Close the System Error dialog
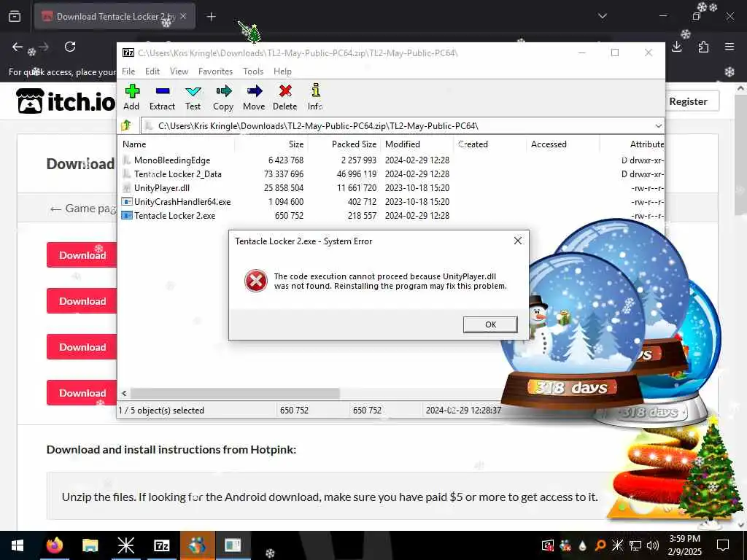 click(x=518, y=241)
